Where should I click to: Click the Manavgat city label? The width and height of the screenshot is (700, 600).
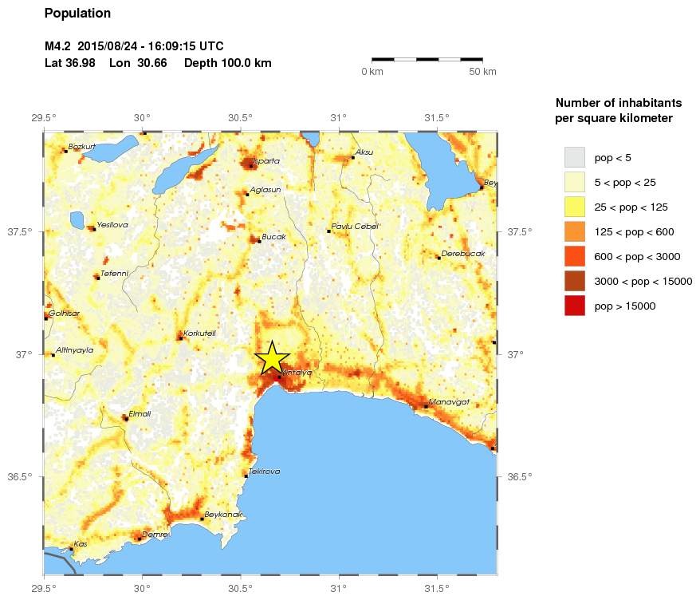pos(449,401)
